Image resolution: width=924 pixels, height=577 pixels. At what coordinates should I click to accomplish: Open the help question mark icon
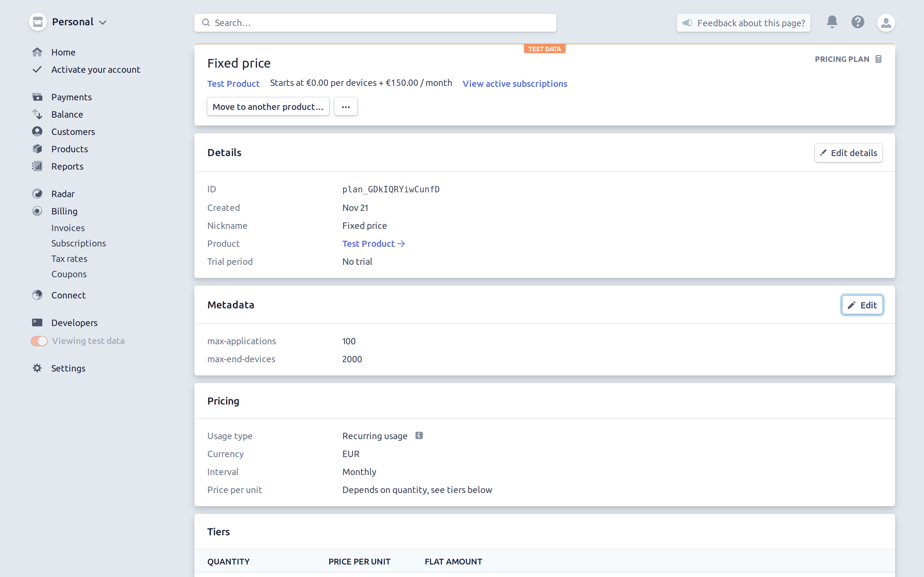coord(858,22)
